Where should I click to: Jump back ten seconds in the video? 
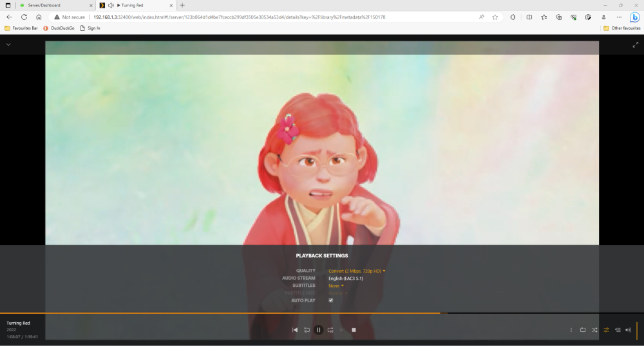[x=307, y=330]
